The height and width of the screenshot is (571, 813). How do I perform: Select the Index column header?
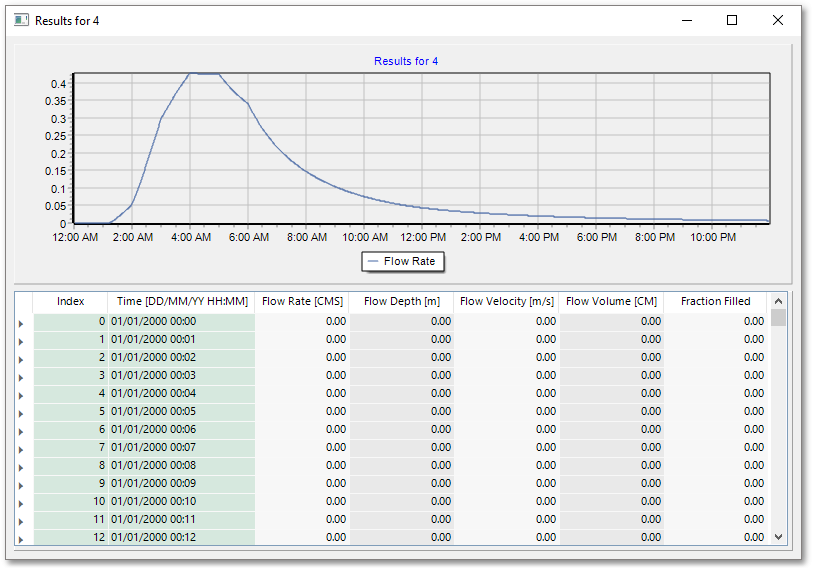pyautogui.click(x=71, y=301)
